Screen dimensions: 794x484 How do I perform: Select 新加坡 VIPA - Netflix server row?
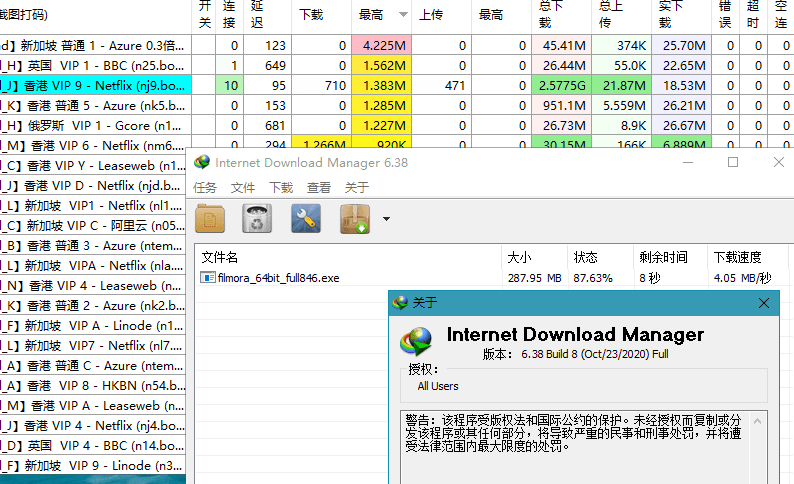(x=93, y=265)
